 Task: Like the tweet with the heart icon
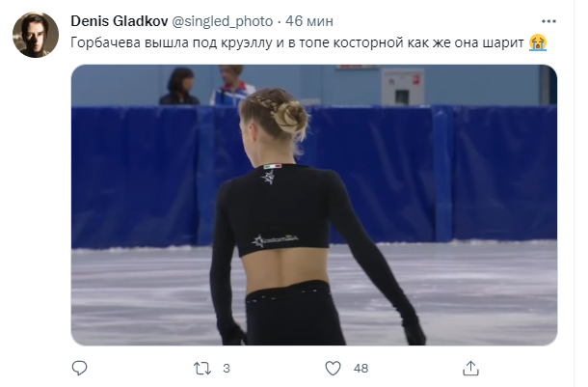click(x=333, y=369)
